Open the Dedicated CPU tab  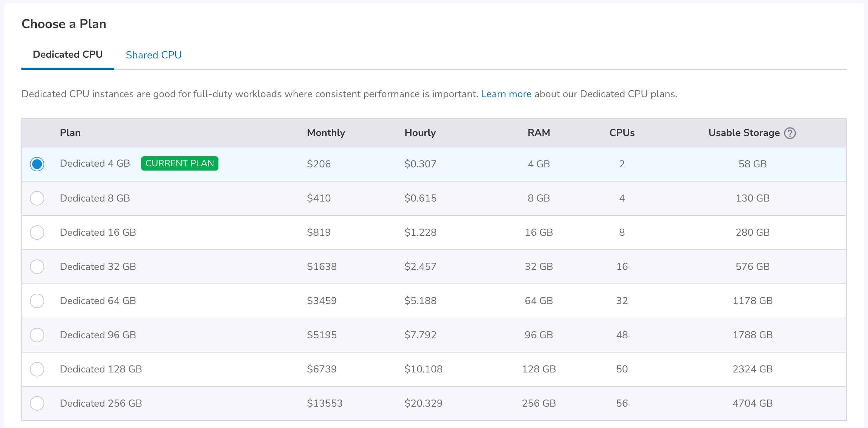(x=68, y=54)
